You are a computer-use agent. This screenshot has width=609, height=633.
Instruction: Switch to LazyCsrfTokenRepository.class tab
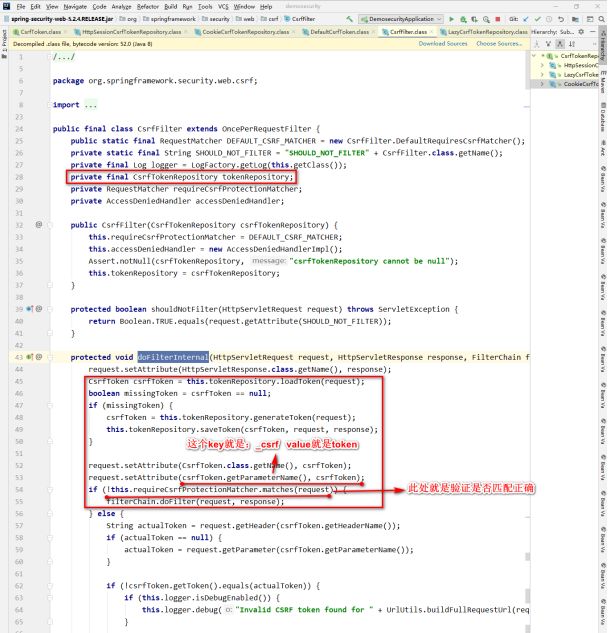[x=483, y=31]
